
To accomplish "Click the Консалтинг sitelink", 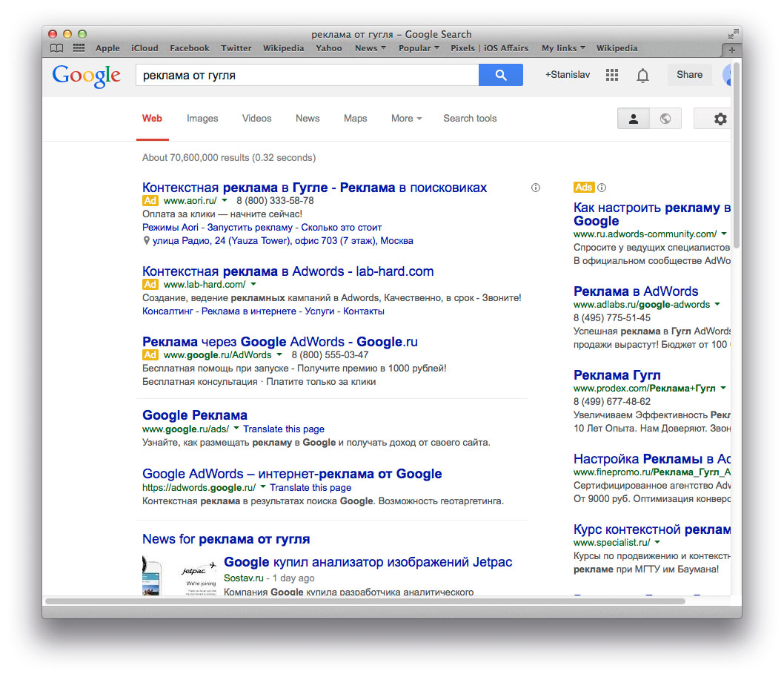I will point(167,311).
